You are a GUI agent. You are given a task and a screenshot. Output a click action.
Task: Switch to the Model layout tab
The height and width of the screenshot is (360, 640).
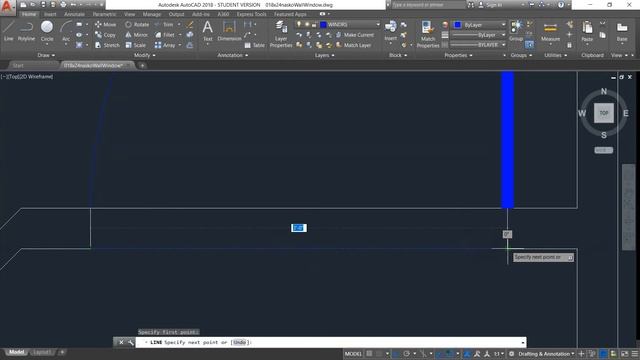(x=16, y=352)
